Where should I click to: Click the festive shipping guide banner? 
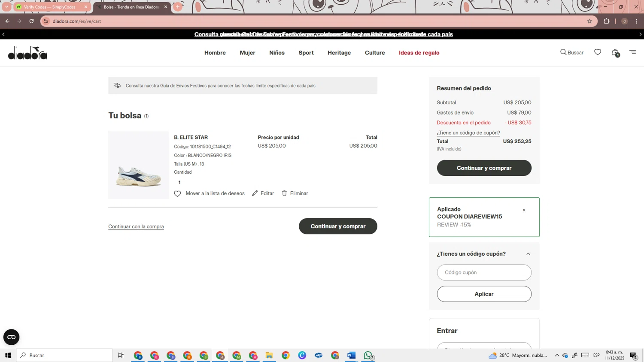[243, 86]
